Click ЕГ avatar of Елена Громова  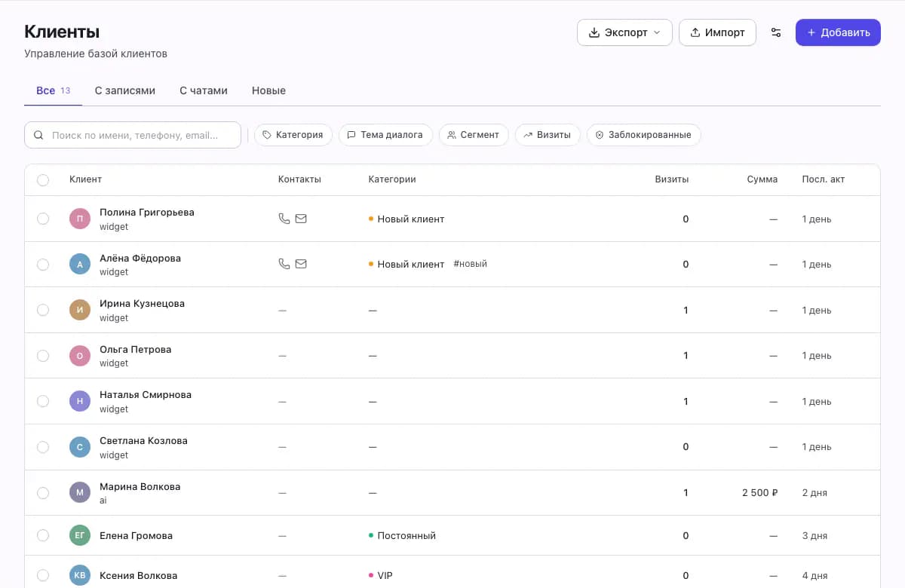pos(80,535)
